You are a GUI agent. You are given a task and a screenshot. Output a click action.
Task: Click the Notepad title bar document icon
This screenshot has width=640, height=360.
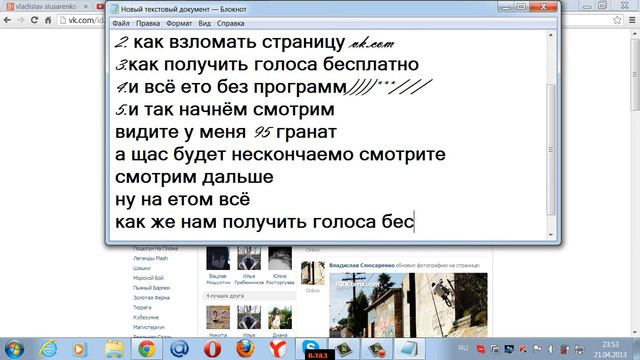click(115, 9)
